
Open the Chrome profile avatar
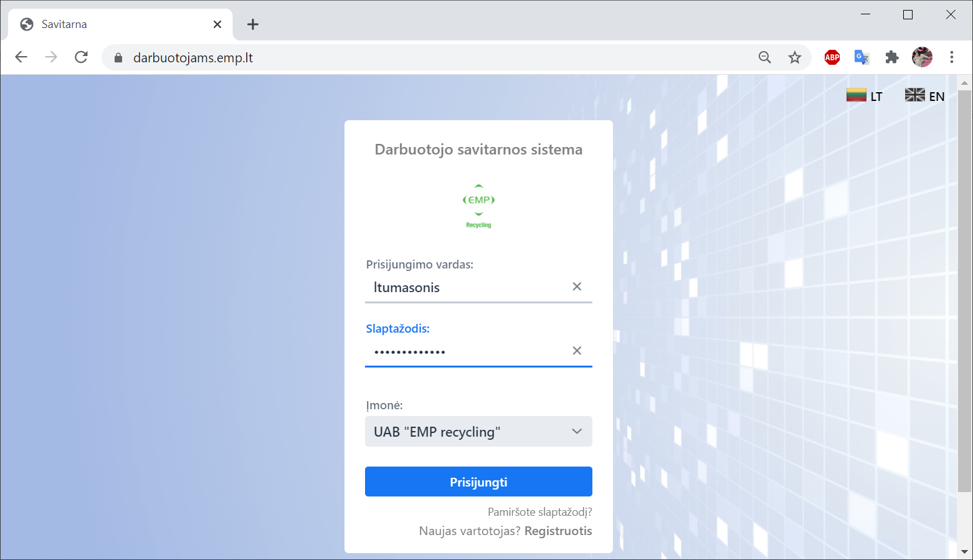click(922, 57)
